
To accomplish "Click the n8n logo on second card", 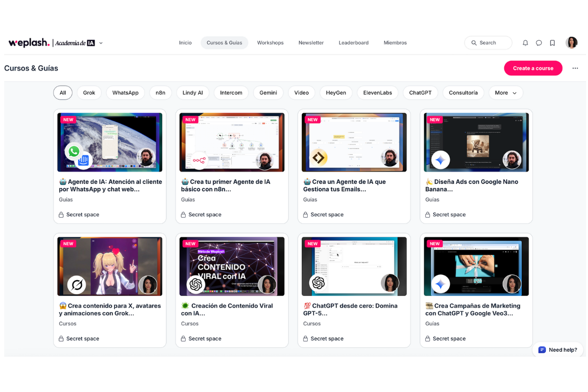I will coord(199,160).
